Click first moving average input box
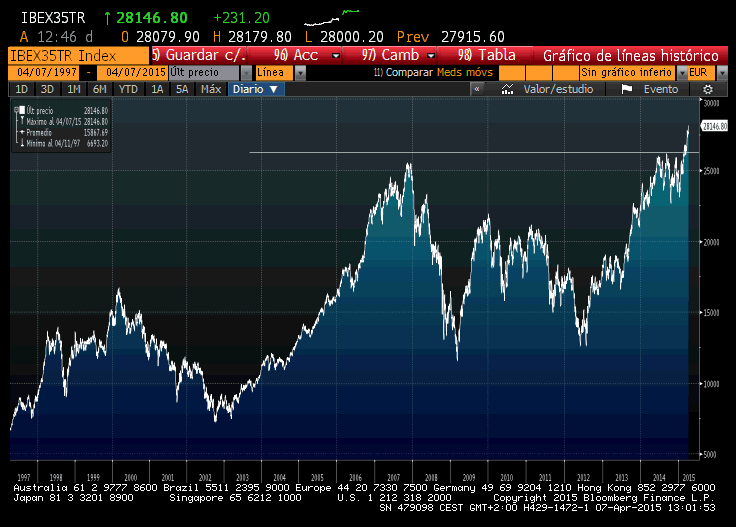 point(512,73)
